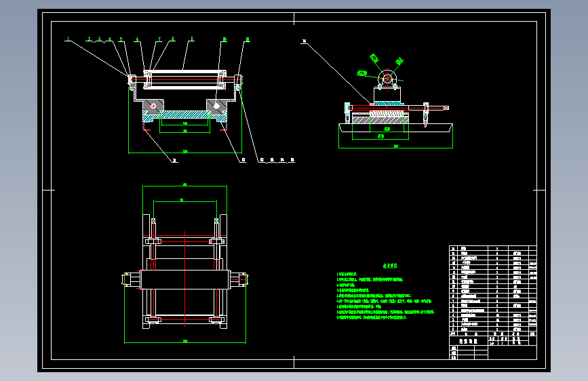The image size is (588, 381).
Task: Select part balloon number 3 in front view
Action: point(100,39)
